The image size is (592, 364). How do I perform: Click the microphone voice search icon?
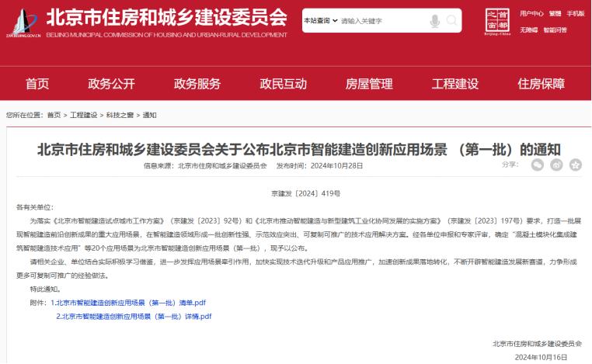click(435, 21)
